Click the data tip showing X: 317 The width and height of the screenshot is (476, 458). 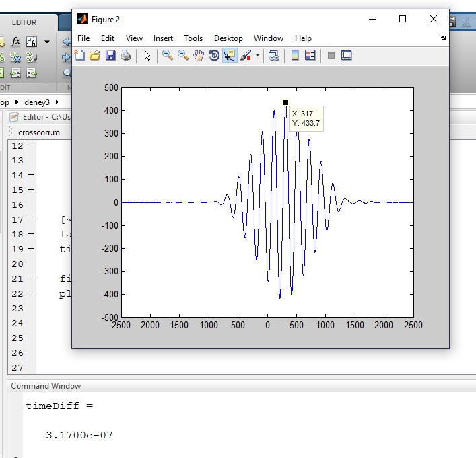[306, 118]
